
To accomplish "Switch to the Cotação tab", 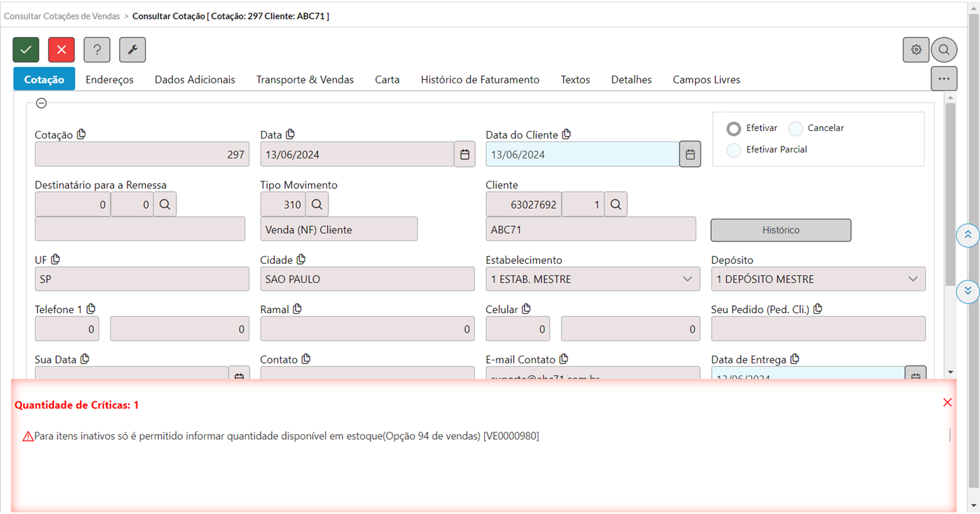I will tap(44, 79).
